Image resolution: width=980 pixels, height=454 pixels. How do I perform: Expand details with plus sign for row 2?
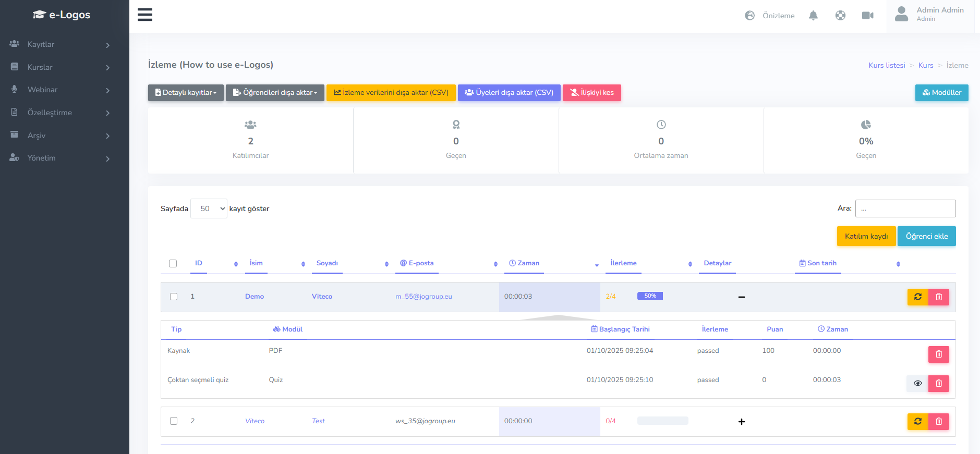[x=741, y=422]
